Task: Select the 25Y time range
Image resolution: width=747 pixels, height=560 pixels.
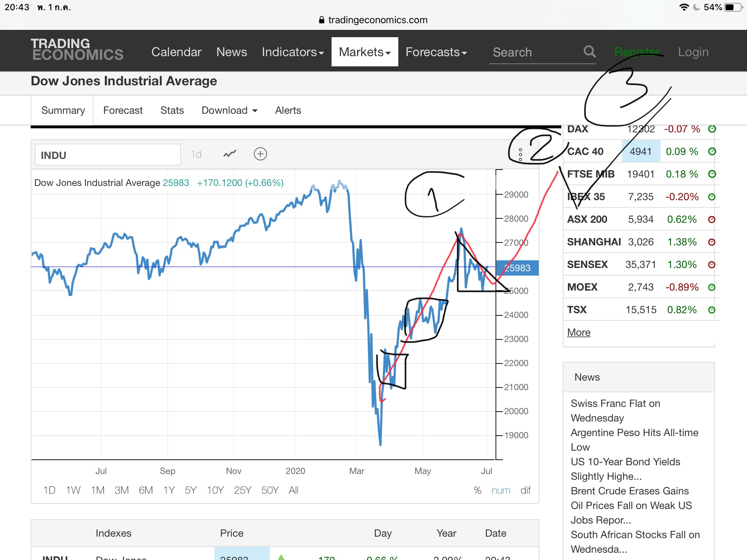Action: [x=243, y=490]
